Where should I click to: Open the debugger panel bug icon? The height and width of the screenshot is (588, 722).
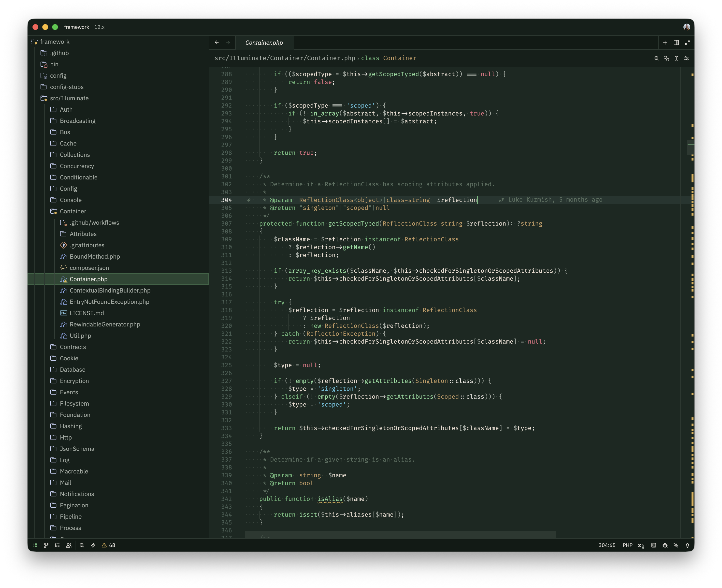point(665,545)
